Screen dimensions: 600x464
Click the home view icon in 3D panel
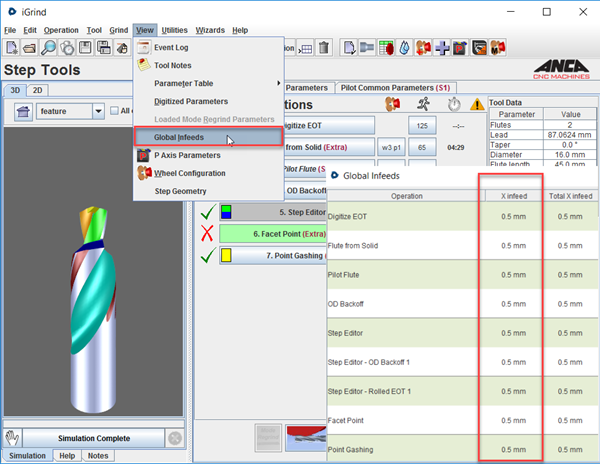click(21, 112)
